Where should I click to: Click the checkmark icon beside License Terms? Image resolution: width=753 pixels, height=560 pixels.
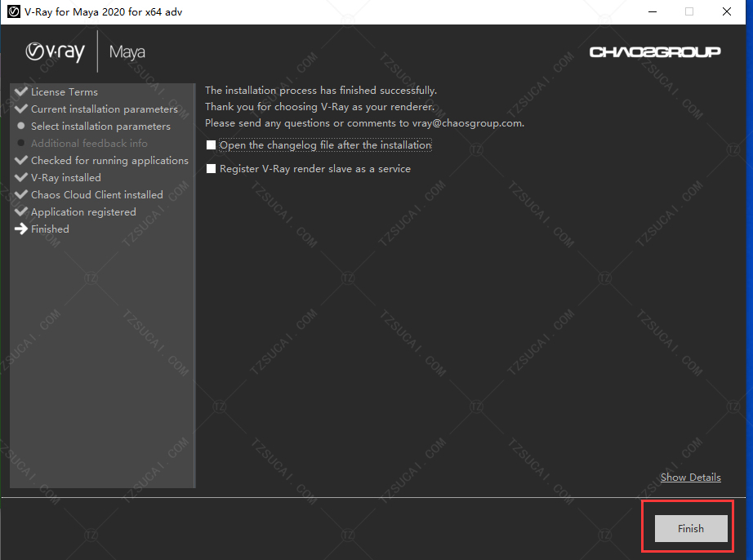[x=21, y=91]
